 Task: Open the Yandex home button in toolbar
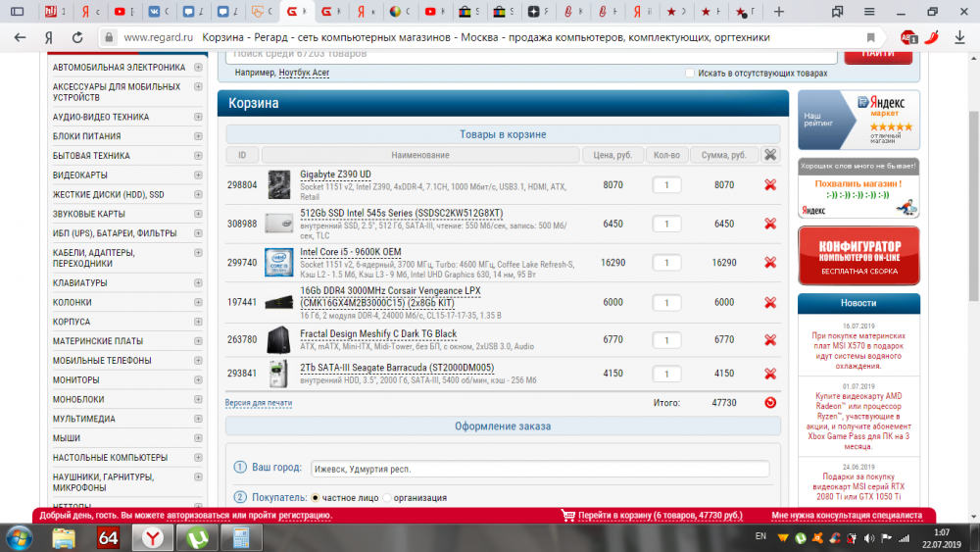tap(48, 37)
